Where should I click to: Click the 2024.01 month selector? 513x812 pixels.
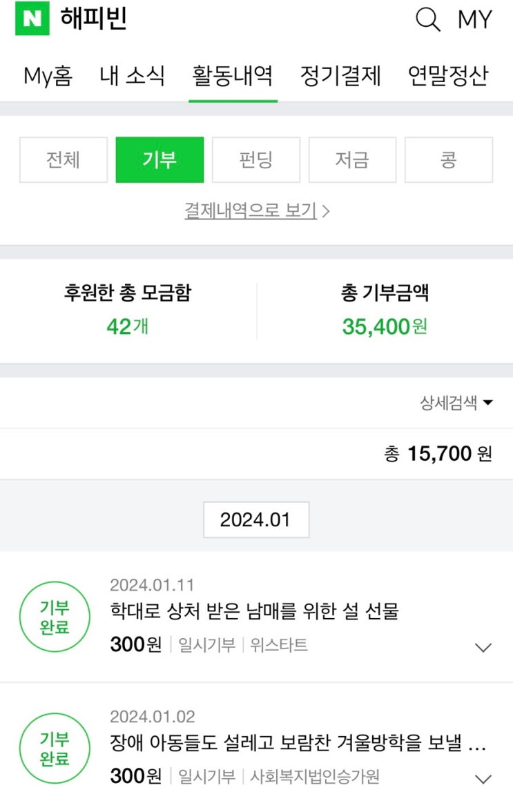(256, 520)
